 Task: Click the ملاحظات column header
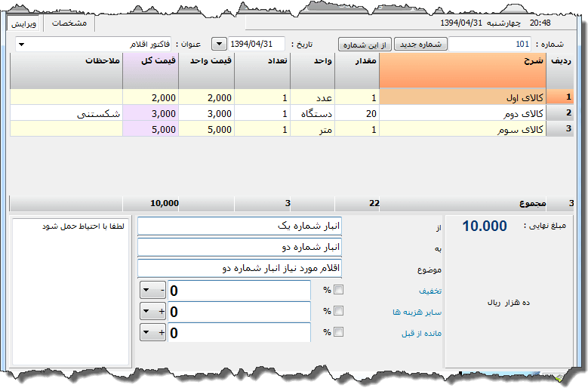66,70
